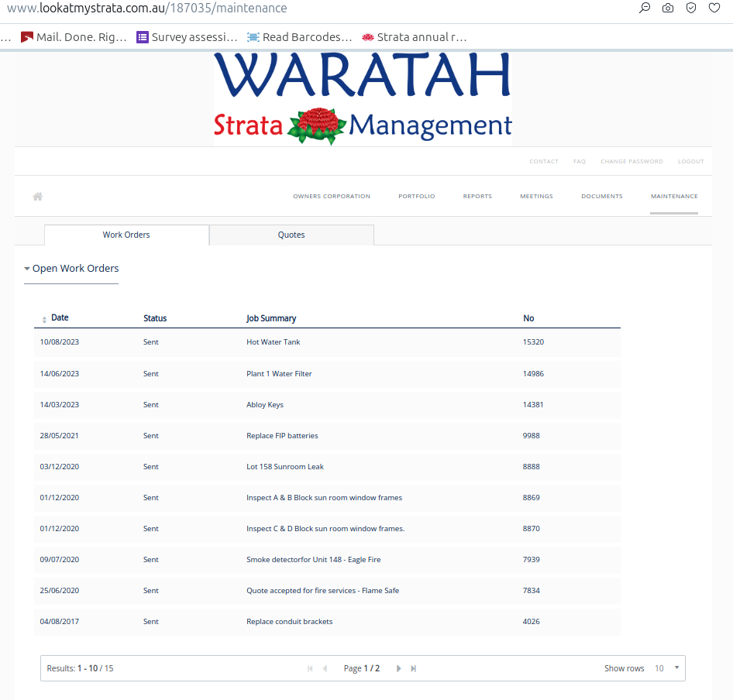Click the Status column header
The image size is (733, 700).
click(x=155, y=318)
